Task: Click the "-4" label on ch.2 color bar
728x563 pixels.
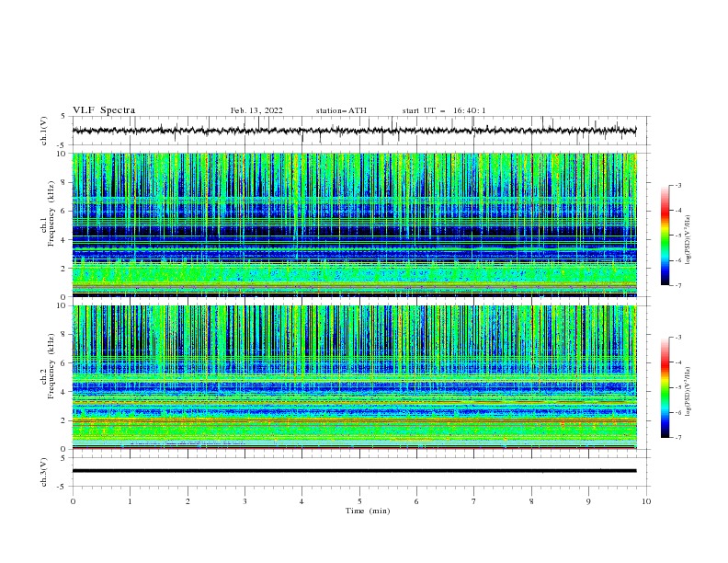Action: (677, 362)
